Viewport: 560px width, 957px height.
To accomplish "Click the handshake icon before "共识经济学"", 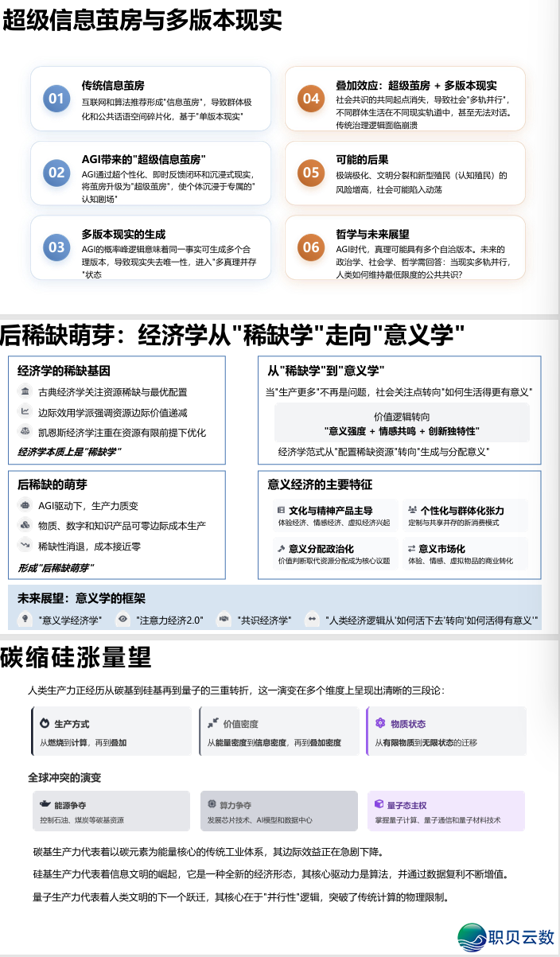I will point(224,619).
